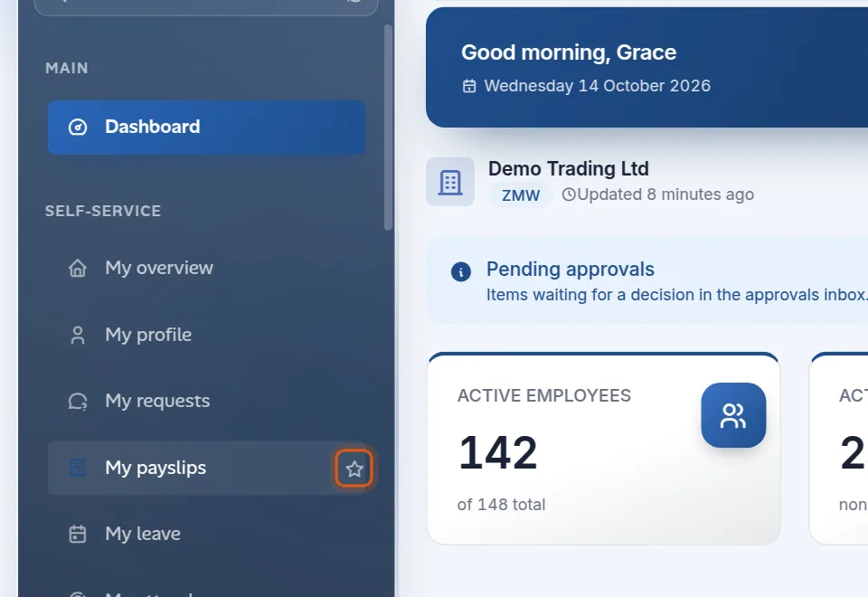Click the Updated 8 minutes ago clock icon
Screen dimensions: 868x597
[569, 194]
